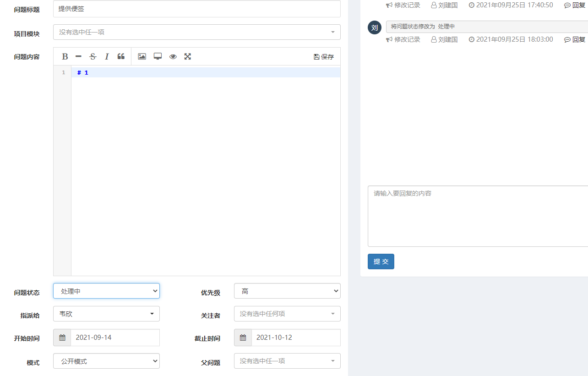Apply italic formatting in editor
This screenshot has width=588, height=376.
pos(107,56)
